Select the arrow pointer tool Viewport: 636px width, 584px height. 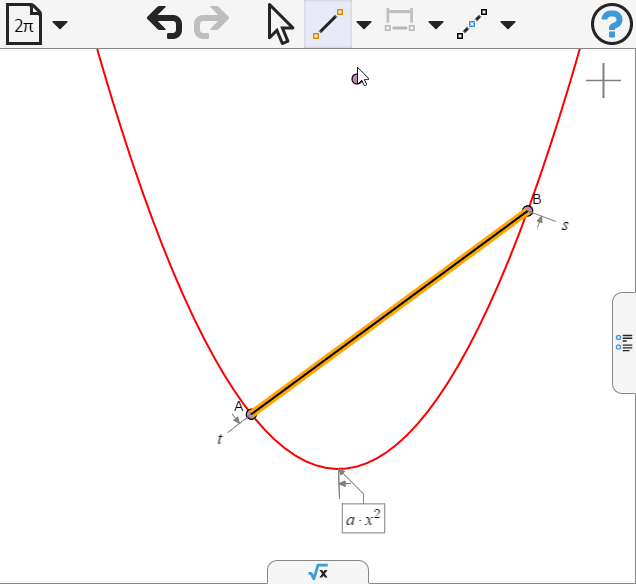pyautogui.click(x=280, y=24)
